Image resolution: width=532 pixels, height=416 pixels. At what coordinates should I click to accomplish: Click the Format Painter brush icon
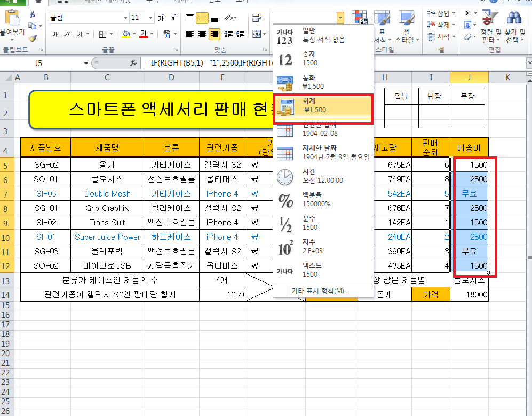point(33,38)
